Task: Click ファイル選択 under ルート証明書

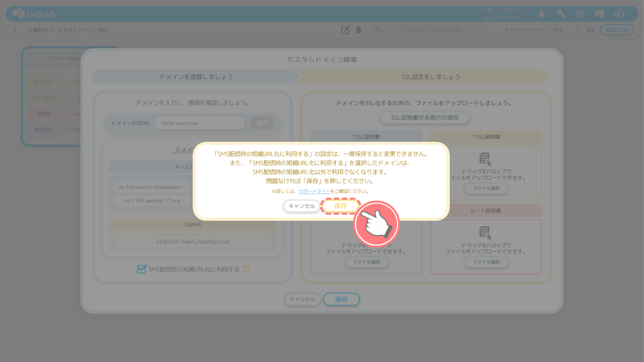Action: [x=486, y=262]
